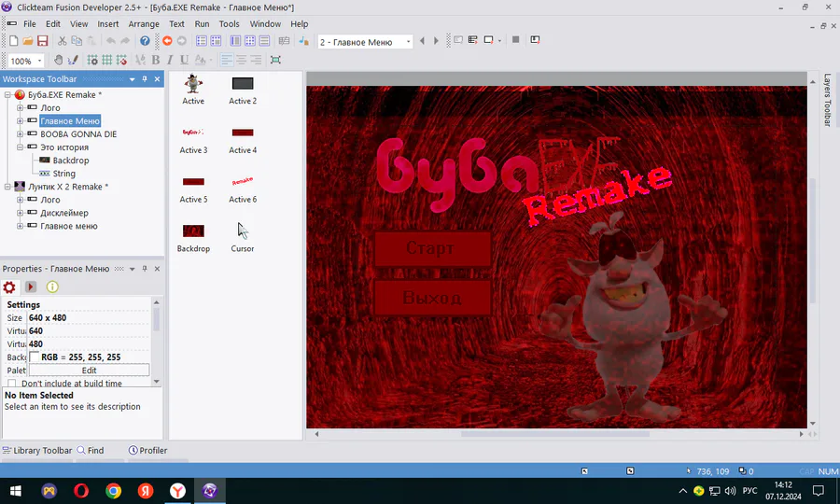Image resolution: width=840 pixels, height=504 pixels.
Task: Copy the selected object
Action: point(77,41)
